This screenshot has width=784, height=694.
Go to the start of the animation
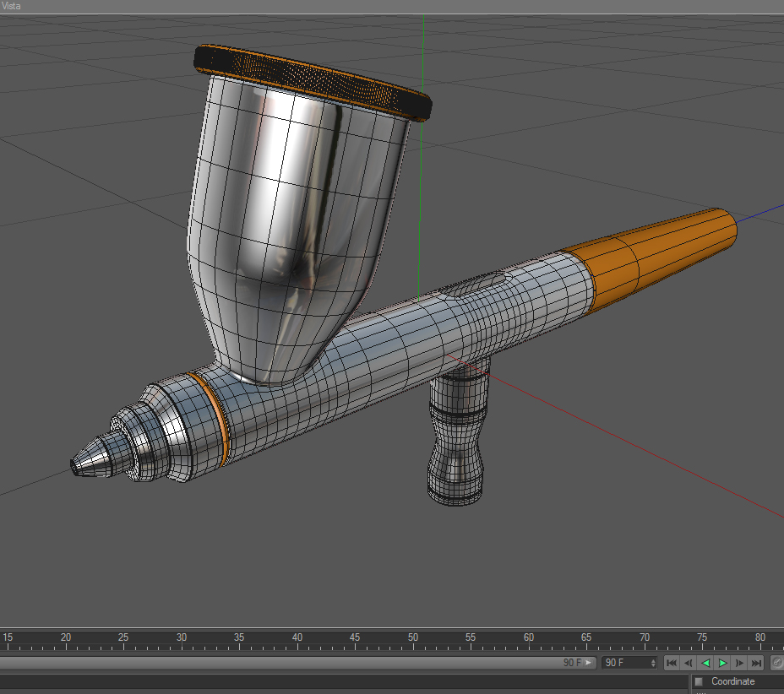tap(672, 663)
